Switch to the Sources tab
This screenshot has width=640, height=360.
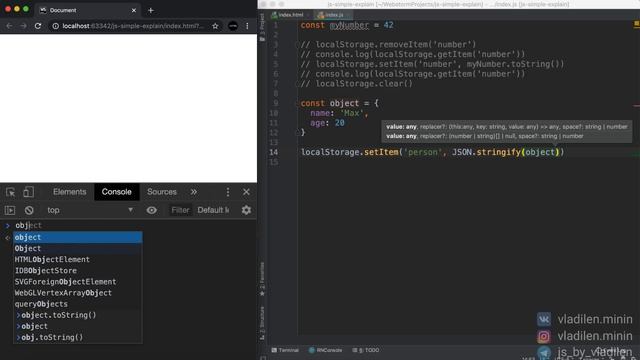[x=162, y=192]
